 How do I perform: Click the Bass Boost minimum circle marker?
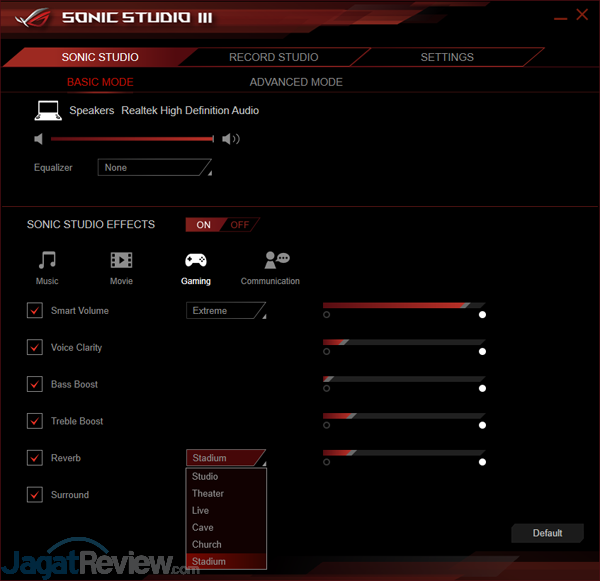click(x=326, y=388)
